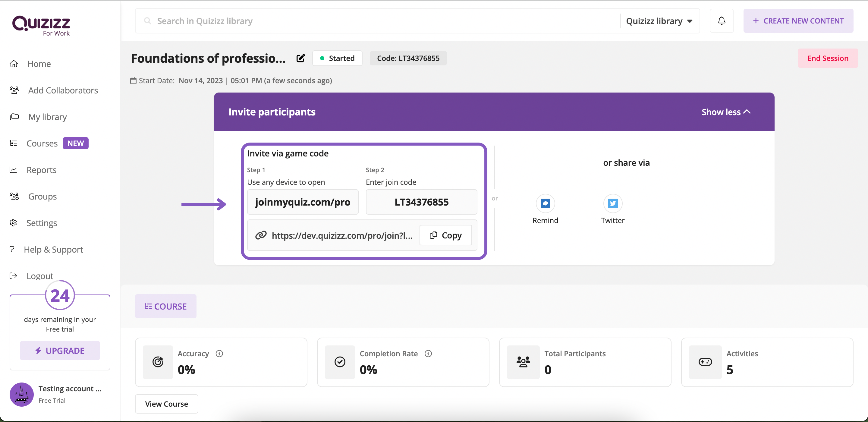Click the Activities value 5
The width and height of the screenshot is (868, 422).
click(x=730, y=370)
